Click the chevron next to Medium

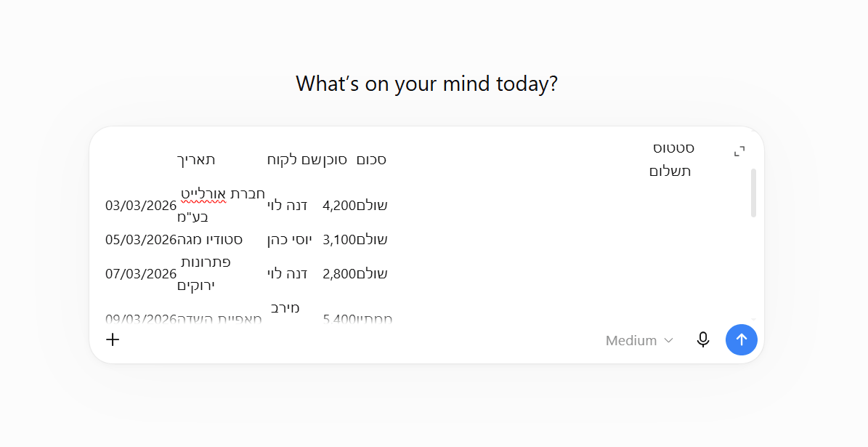pyautogui.click(x=668, y=340)
